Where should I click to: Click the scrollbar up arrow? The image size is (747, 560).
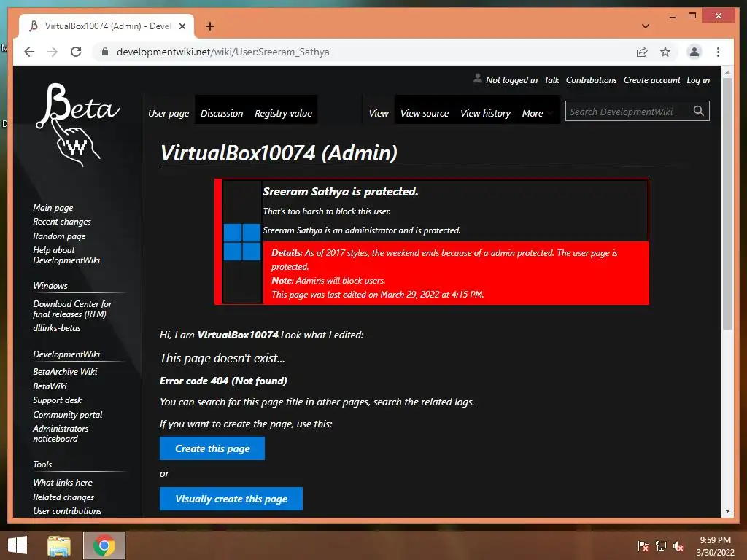727,72
